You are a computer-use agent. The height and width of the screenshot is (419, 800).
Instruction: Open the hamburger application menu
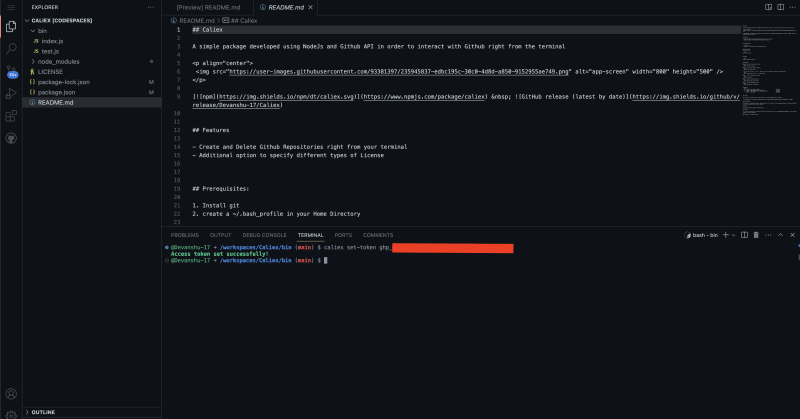11,7
